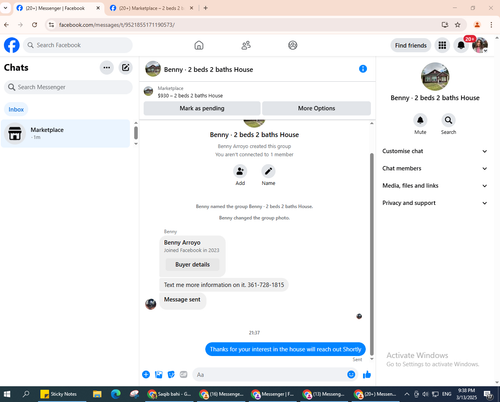Image resolution: width=500 pixels, height=402 pixels.
Task: Open the Marketplace chat in list
Action: click(65, 133)
